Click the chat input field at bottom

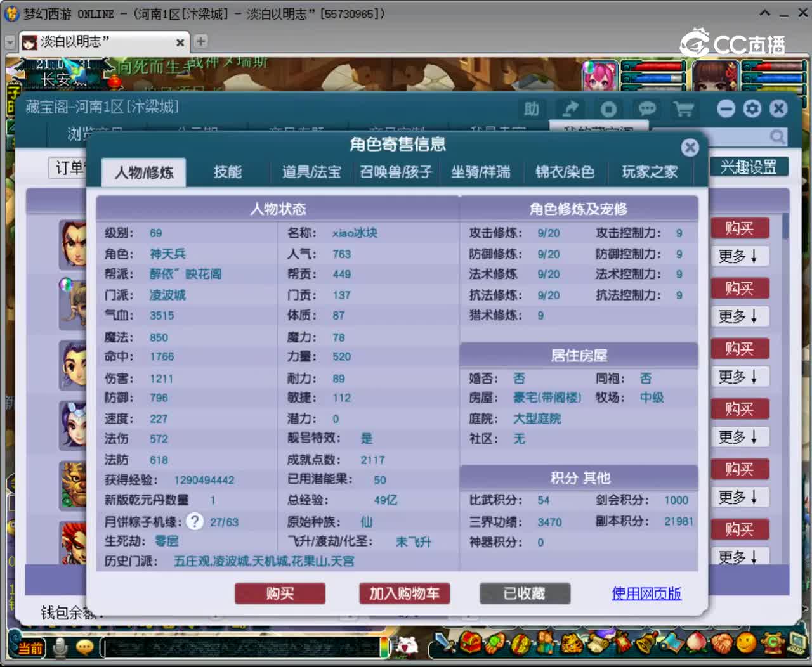[241, 647]
